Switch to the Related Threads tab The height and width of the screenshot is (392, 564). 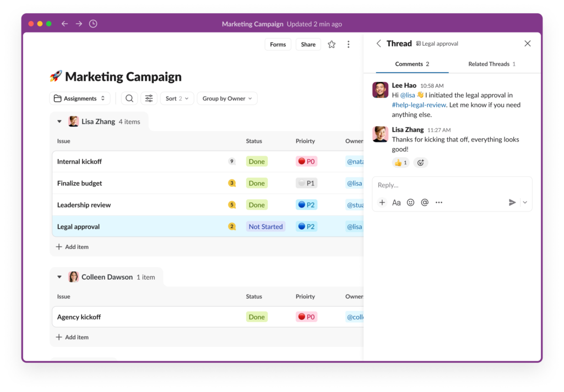tap(491, 64)
